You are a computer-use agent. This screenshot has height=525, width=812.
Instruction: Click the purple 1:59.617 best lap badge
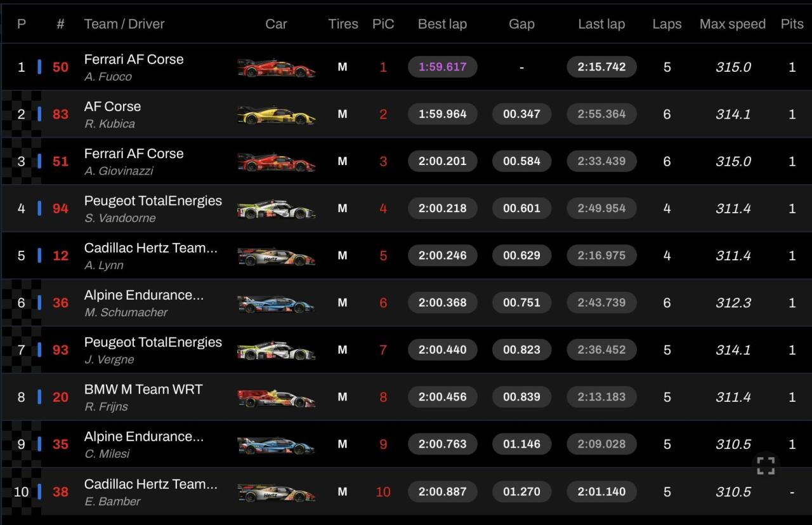[x=442, y=67]
